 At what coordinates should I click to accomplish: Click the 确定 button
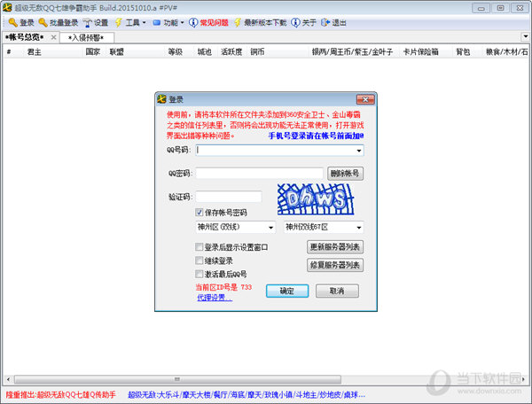coord(286,291)
